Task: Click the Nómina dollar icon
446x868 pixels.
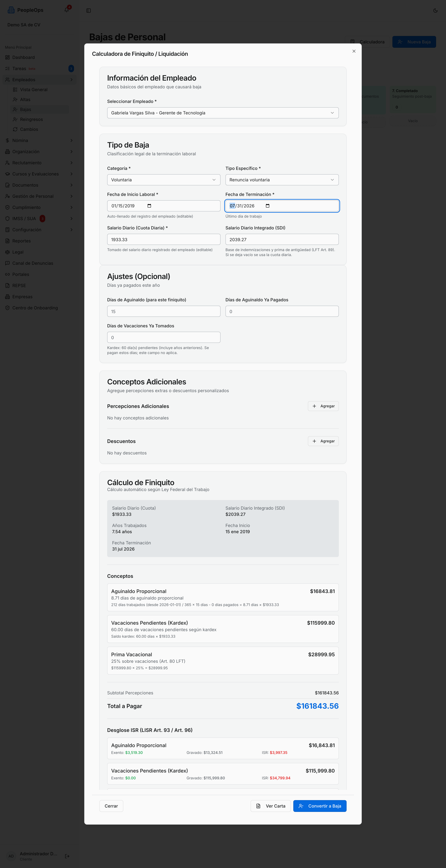Action: 7,141
